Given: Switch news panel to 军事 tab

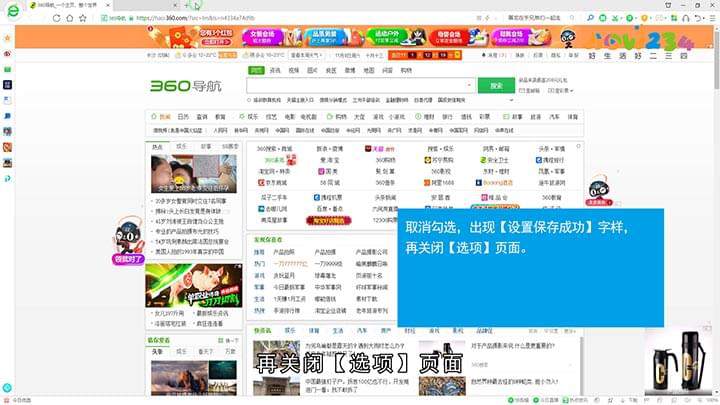Looking at the screenshot, I should click(x=206, y=146).
